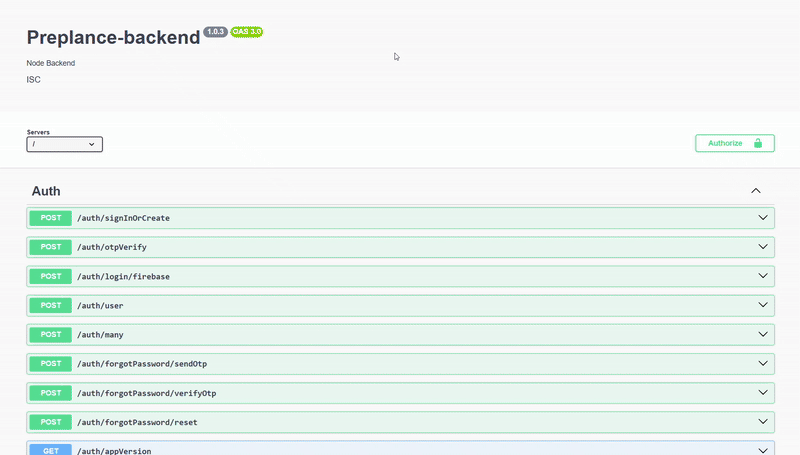Image resolution: width=800 pixels, height=455 pixels.
Task: Click POST badge of /auth/forgotPassword/sendOtp
Action: 51,364
